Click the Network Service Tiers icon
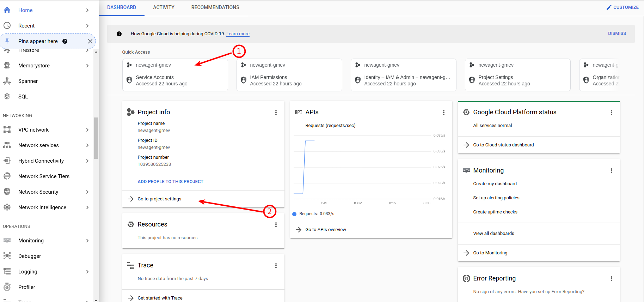This screenshot has height=302, width=644. pyautogui.click(x=7, y=176)
